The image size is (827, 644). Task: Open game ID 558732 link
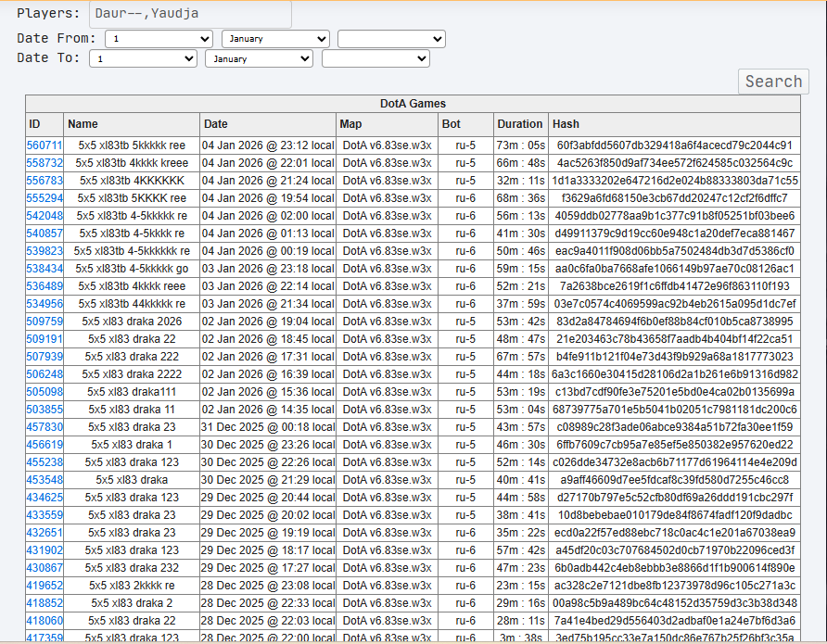[45, 163]
